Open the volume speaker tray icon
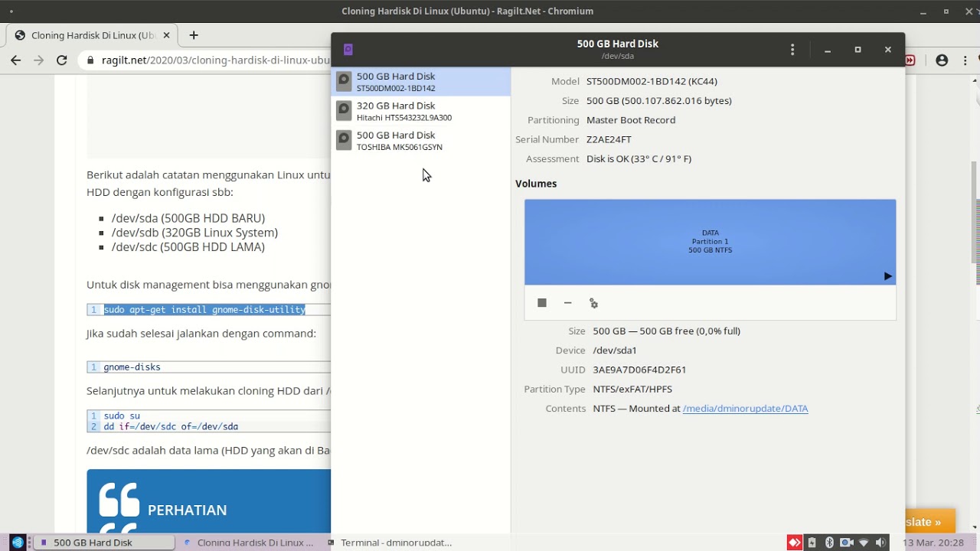The height and width of the screenshot is (551, 980). point(880,543)
